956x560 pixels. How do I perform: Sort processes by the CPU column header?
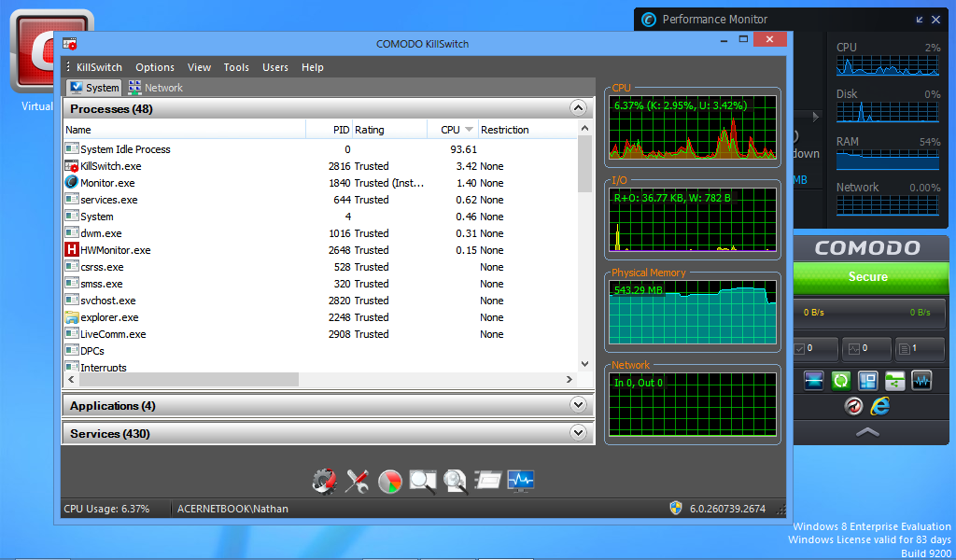pyautogui.click(x=451, y=130)
